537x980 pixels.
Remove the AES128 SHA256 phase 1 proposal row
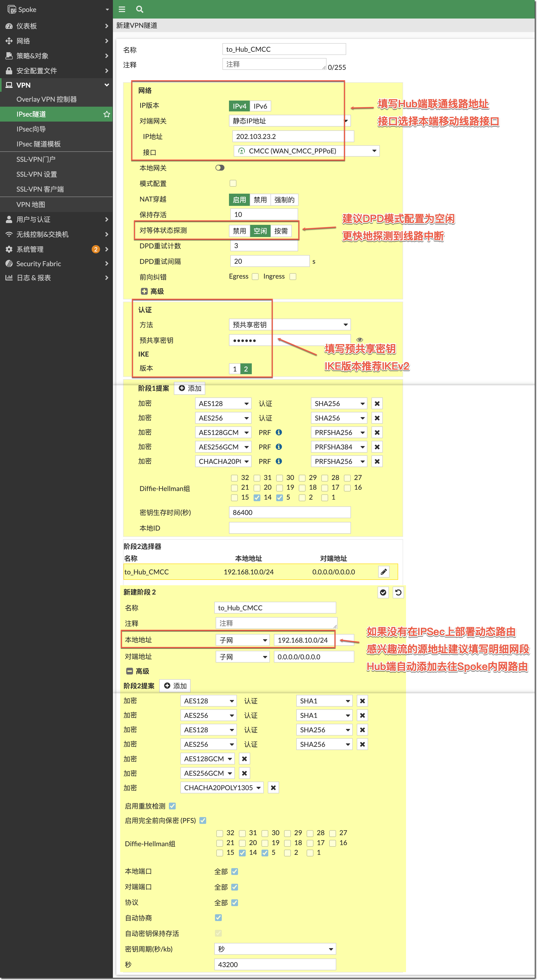(x=377, y=404)
